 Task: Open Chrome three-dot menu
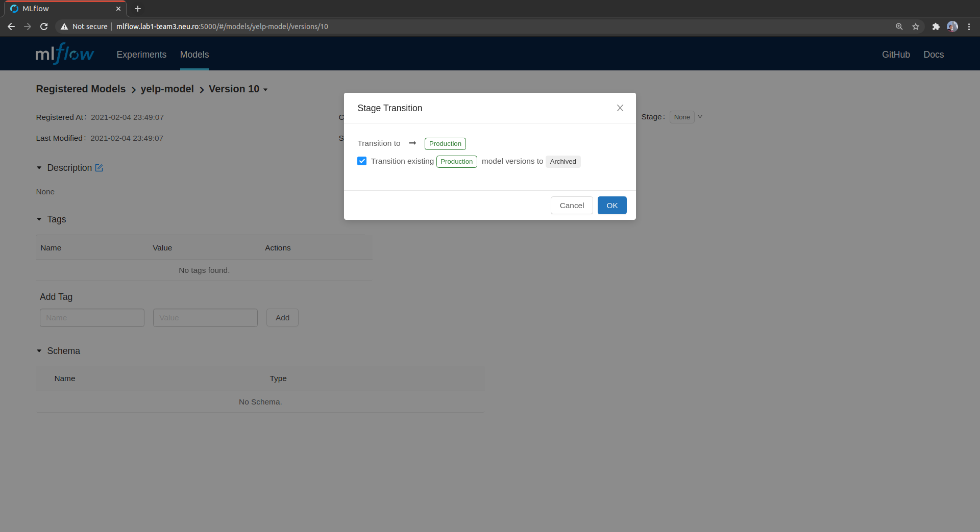point(969,27)
